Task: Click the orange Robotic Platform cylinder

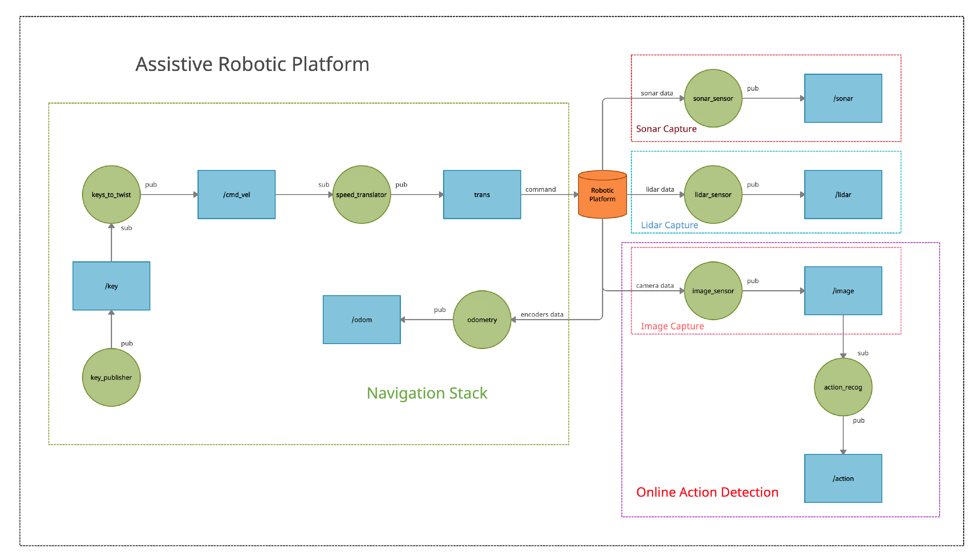Action: click(x=602, y=195)
